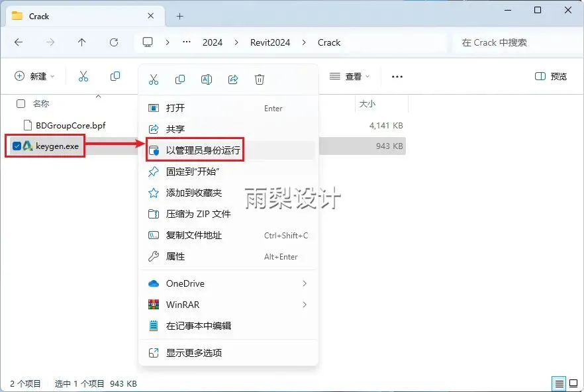Choose 共享 from the context menu

228,129
